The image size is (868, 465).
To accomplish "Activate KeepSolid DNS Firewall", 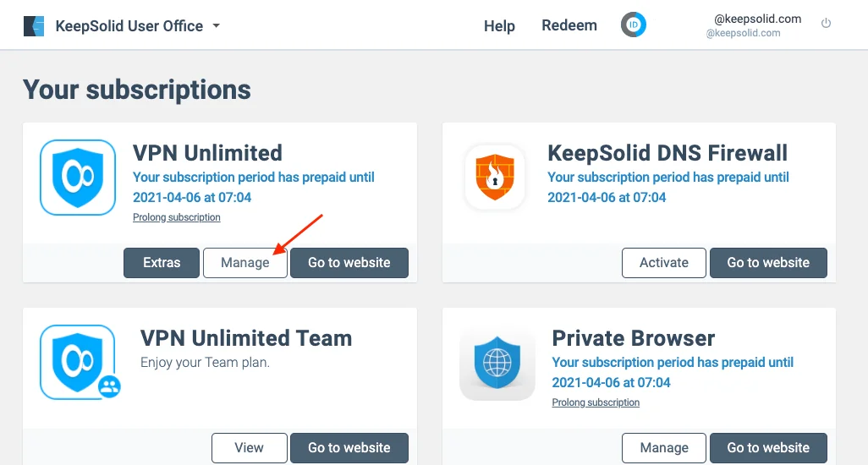I will (x=664, y=263).
